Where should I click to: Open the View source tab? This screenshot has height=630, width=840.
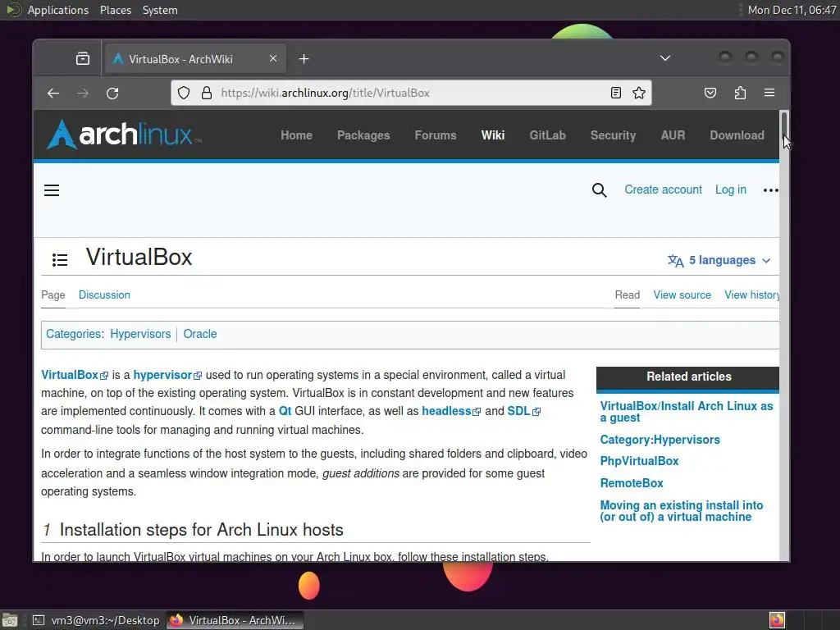coord(682,294)
